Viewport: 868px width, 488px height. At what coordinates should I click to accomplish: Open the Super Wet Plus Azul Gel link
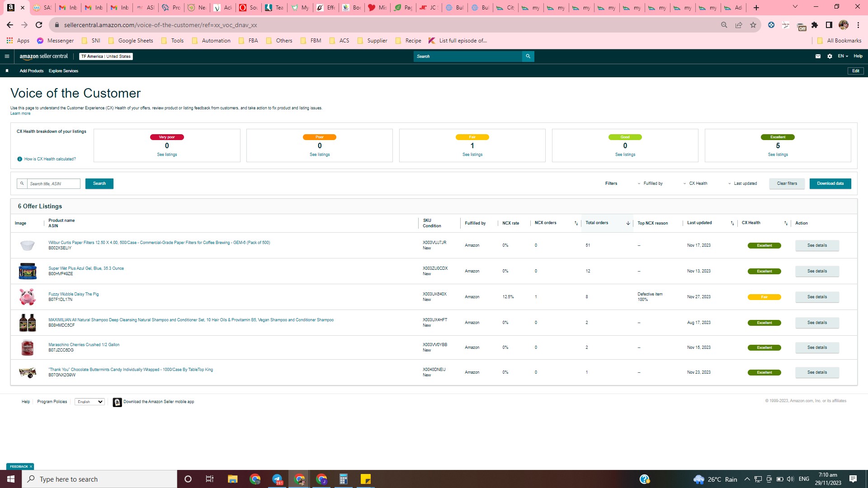(86, 268)
